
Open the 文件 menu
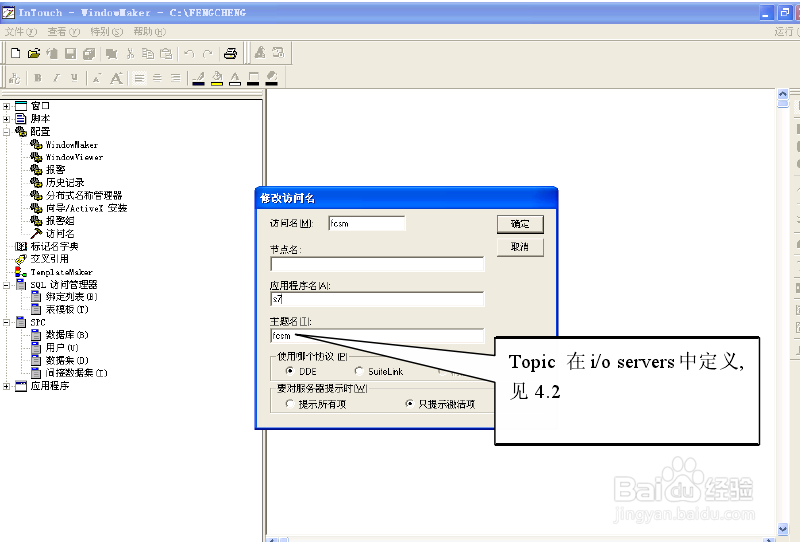[x=20, y=32]
